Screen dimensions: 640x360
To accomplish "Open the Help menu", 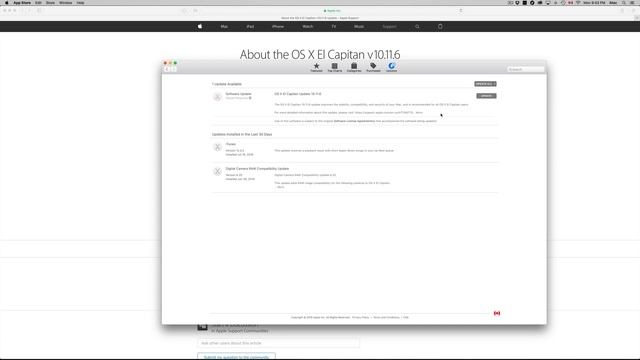I will (80, 3).
